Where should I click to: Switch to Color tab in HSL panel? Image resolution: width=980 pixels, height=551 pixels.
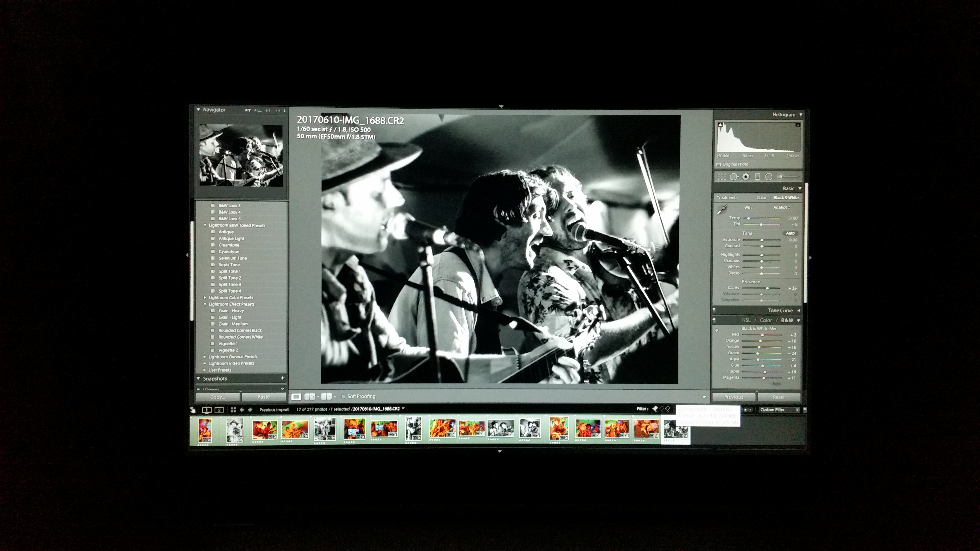(x=766, y=320)
